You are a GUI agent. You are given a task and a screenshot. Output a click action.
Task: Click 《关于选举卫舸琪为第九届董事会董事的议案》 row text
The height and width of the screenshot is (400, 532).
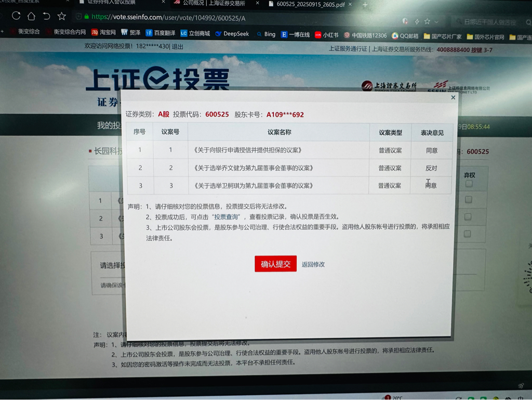254,186
